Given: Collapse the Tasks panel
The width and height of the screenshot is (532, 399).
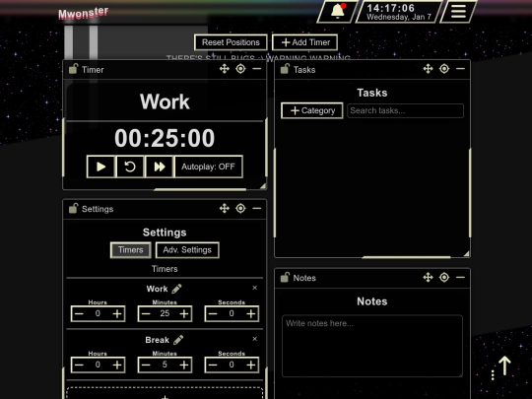Looking at the screenshot, I should [460, 69].
